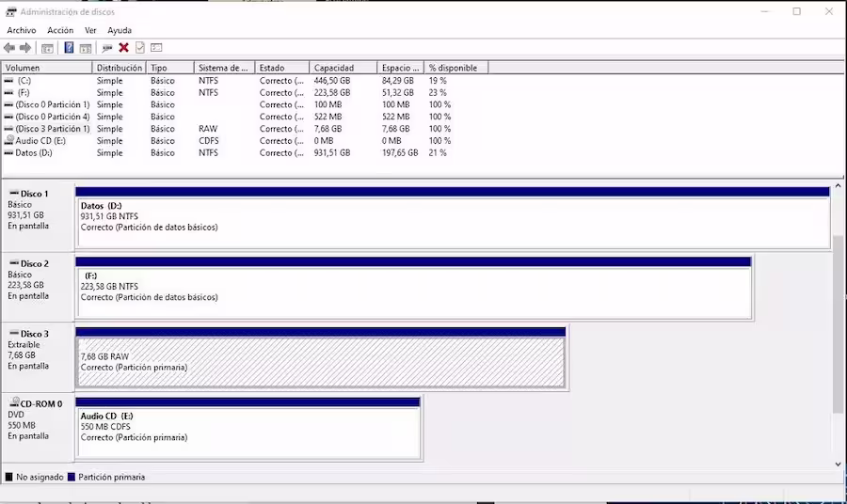
Task: Maximize the Administración de discos window
Action: (797, 11)
